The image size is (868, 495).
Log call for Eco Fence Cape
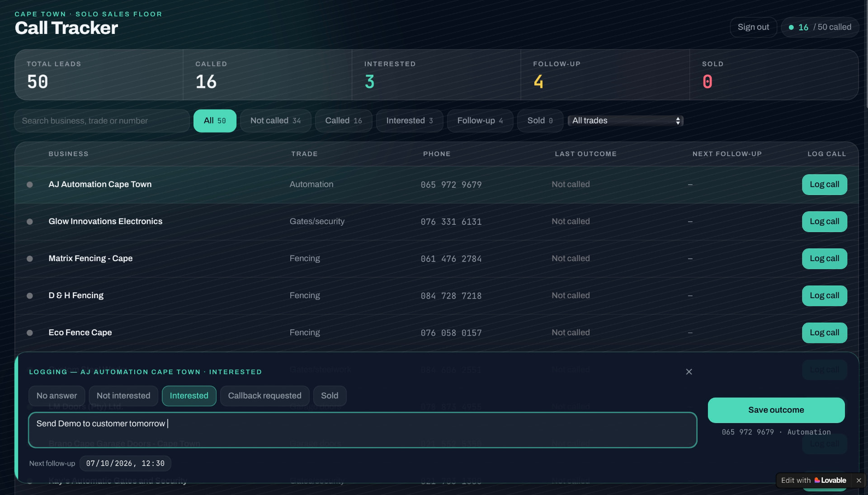(824, 333)
